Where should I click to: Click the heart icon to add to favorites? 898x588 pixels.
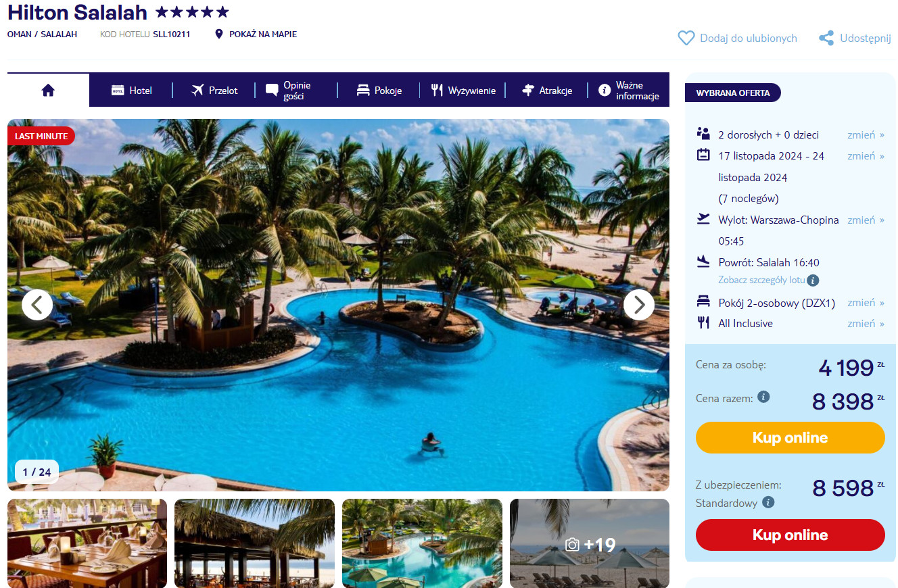(x=686, y=39)
